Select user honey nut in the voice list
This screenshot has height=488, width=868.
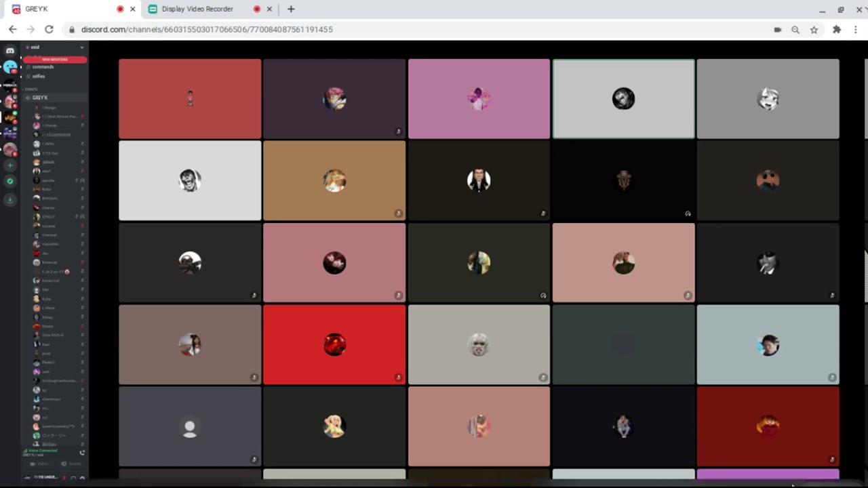[57, 281]
